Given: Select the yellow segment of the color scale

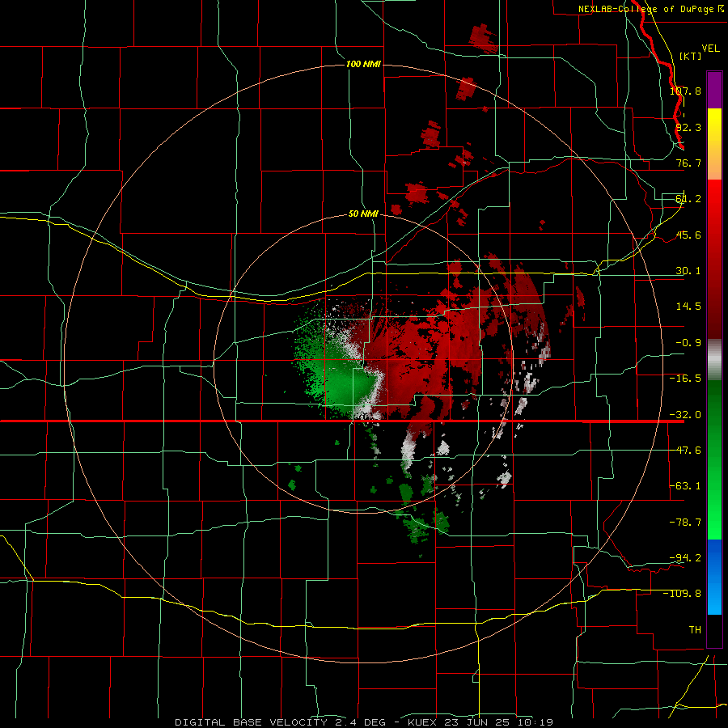Looking at the screenshot, I should pyautogui.click(x=714, y=144).
